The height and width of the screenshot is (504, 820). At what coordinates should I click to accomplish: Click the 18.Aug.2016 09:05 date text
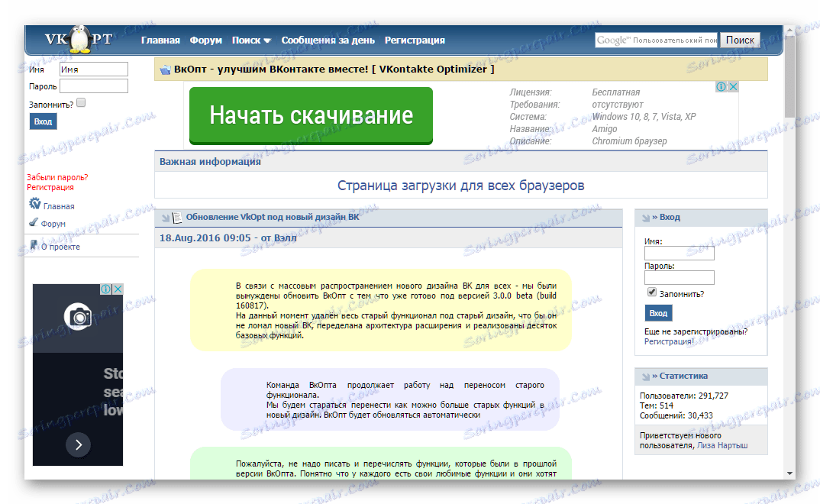point(205,238)
